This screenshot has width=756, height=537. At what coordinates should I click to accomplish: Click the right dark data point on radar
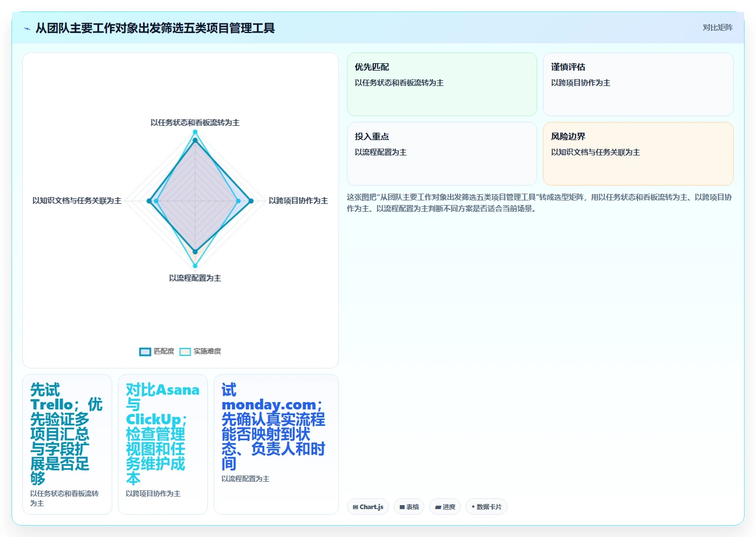point(251,200)
